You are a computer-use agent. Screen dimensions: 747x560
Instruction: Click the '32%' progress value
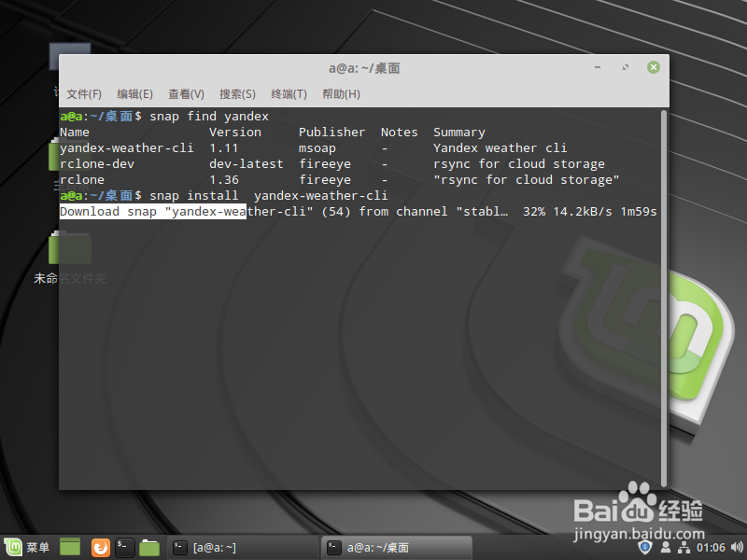coord(534,212)
